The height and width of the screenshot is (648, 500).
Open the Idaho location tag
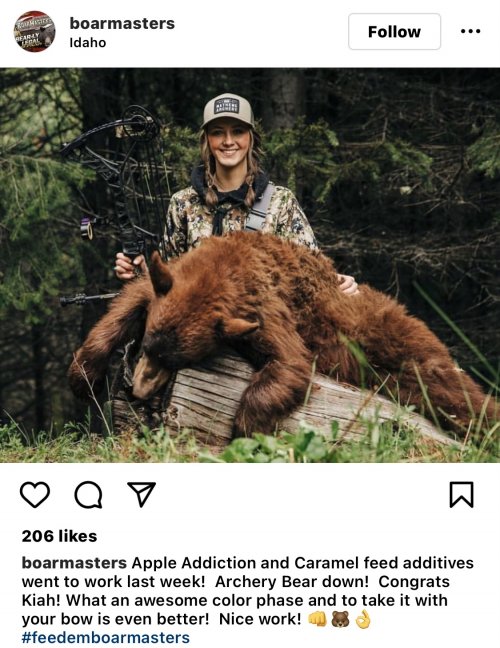click(x=88, y=43)
